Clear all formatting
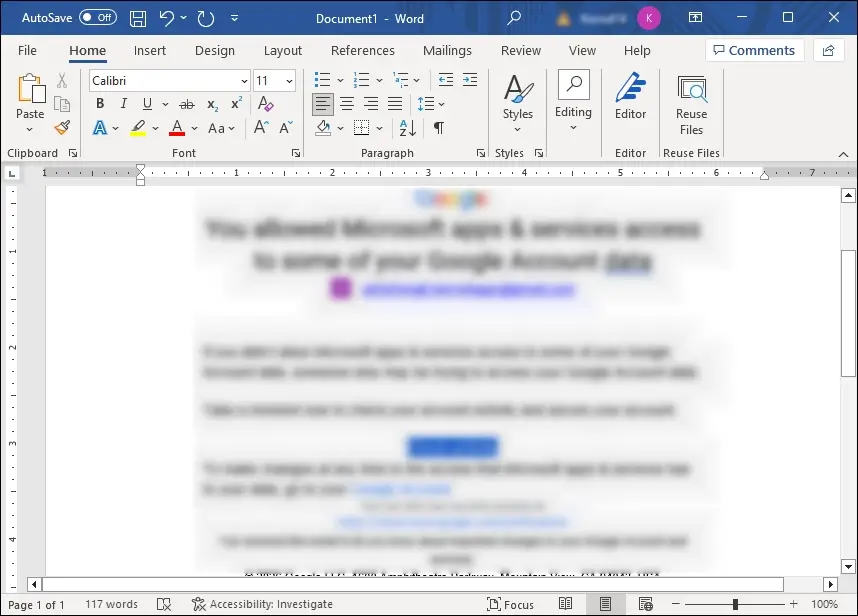Viewport: 858px width, 616px height. (x=265, y=103)
